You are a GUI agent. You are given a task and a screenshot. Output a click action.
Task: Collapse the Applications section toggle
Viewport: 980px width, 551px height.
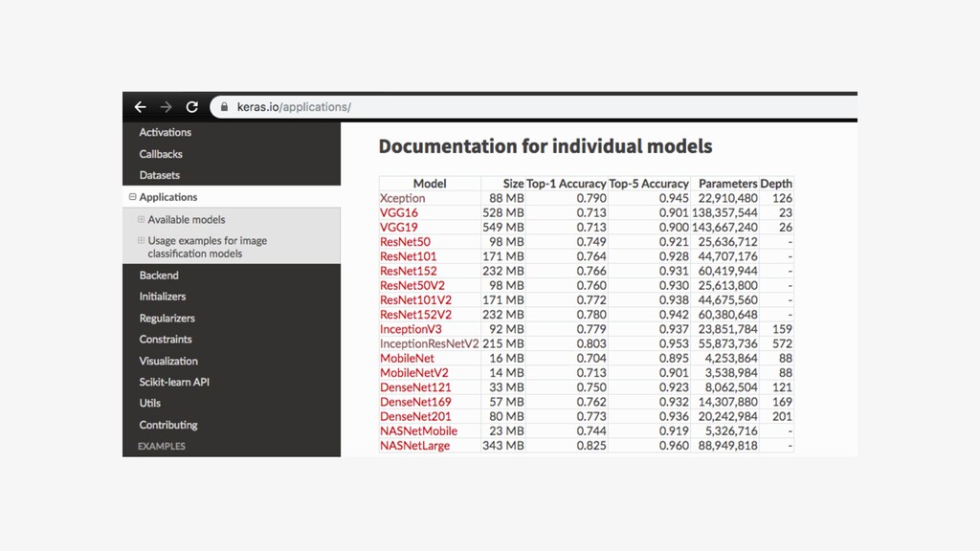[132, 197]
